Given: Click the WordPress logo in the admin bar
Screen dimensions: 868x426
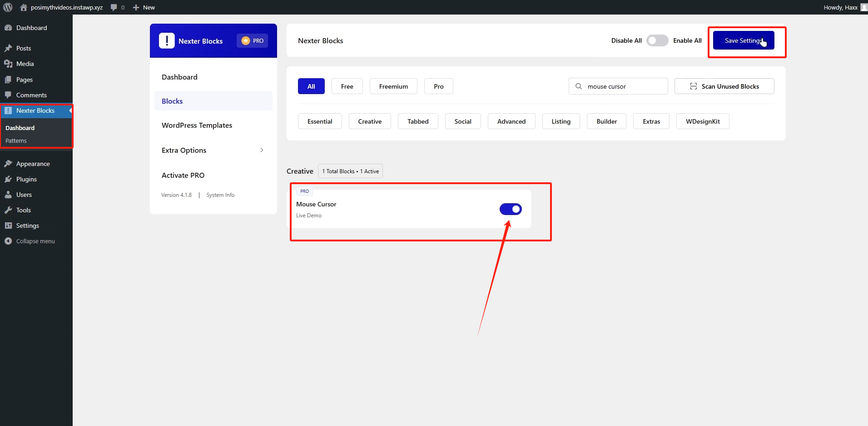Looking at the screenshot, I should click(x=8, y=7).
